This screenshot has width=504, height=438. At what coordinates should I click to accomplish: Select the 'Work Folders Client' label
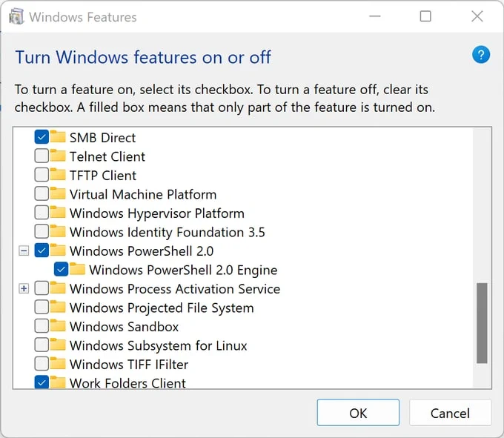(127, 382)
